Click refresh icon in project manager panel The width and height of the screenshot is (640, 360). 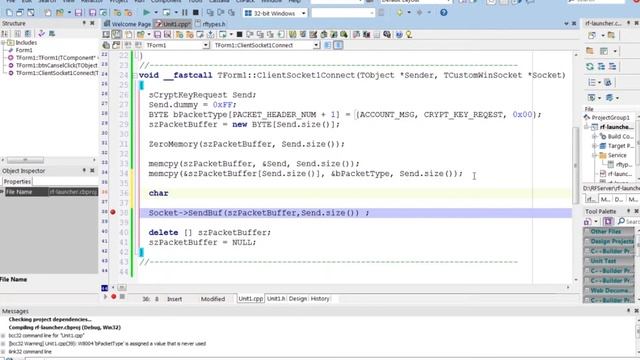(x=590, y=66)
